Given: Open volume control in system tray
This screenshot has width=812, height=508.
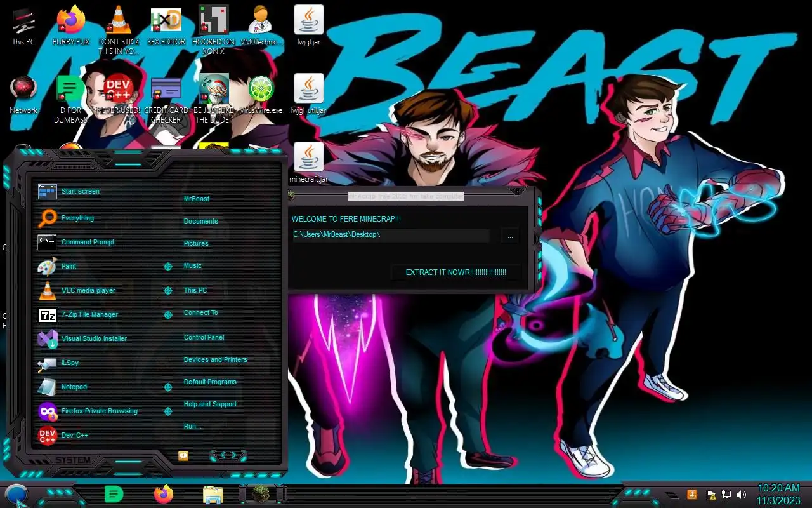Looking at the screenshot, I should click(742, 495).
